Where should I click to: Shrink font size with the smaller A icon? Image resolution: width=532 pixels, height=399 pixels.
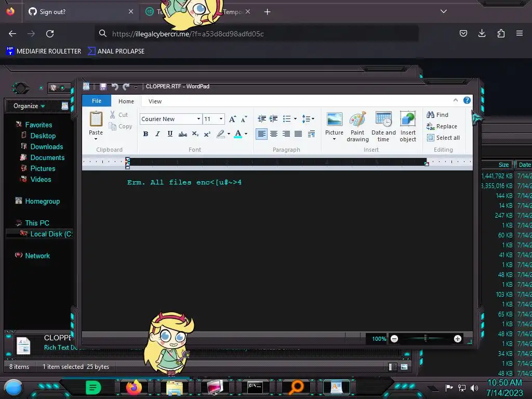point(244,119)
